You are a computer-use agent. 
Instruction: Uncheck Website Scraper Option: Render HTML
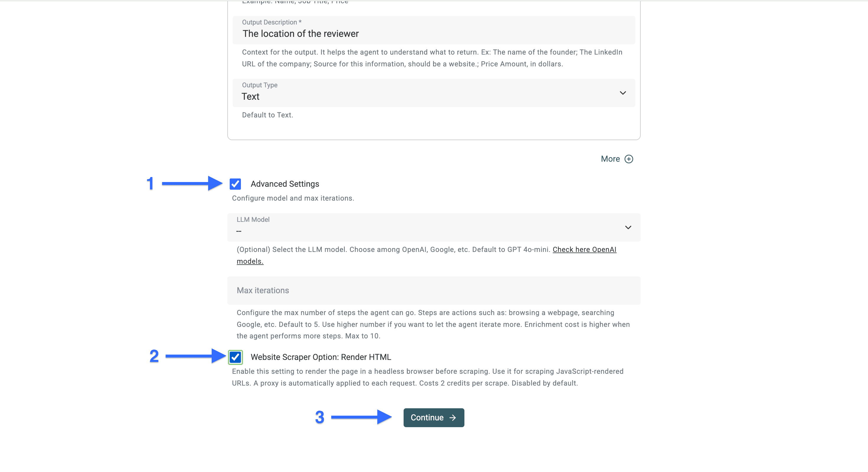[x=235, y=357]
